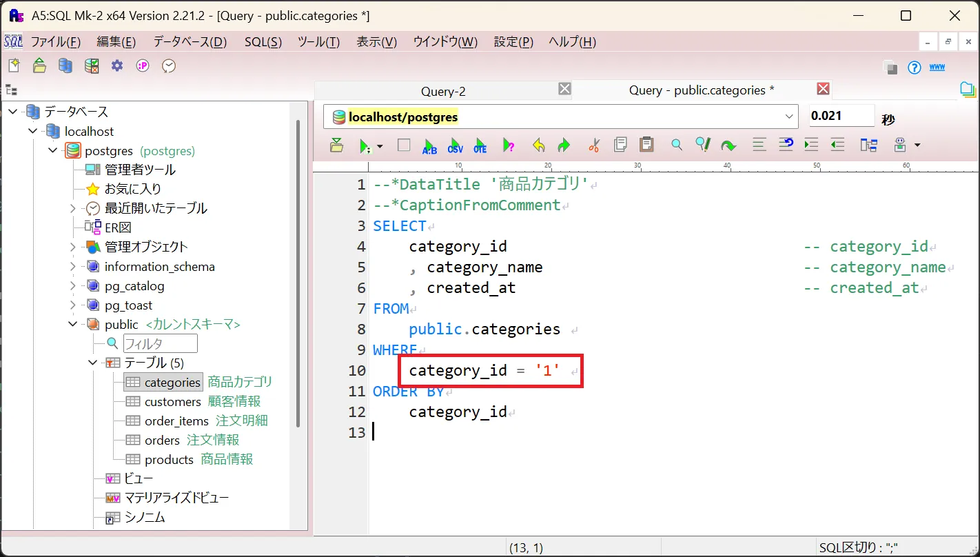Open the ファイル(F) menu
This screenshot has width=980, height=557.
pos(56,41)
